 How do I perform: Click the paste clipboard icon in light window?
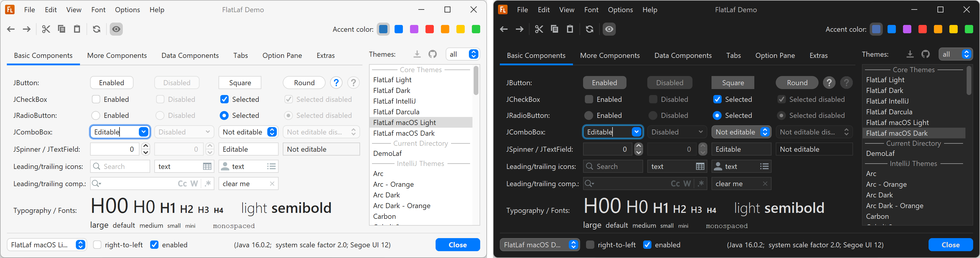tap(77, 29)
